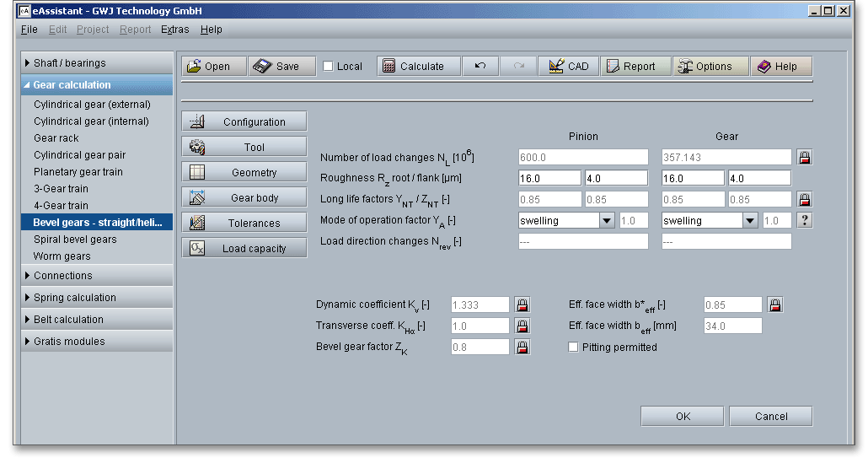
Task: Open the Gear mode of operation dropdown
Action: point(750,220)
